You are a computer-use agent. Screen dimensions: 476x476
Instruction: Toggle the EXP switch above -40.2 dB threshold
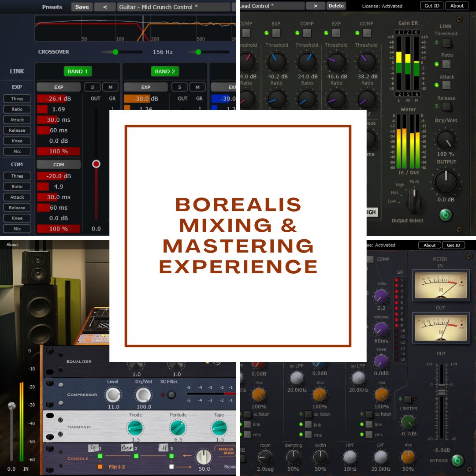point(276,33)
